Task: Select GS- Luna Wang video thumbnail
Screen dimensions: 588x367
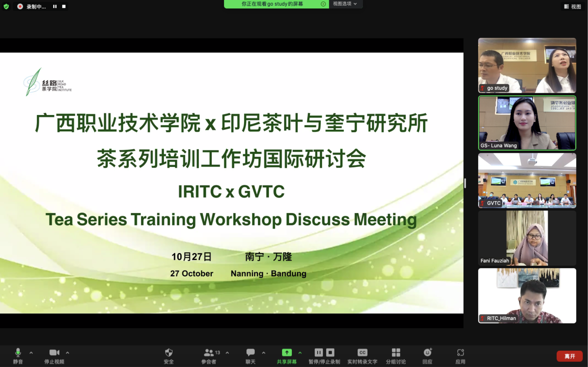Action: (x=527, y=123)
